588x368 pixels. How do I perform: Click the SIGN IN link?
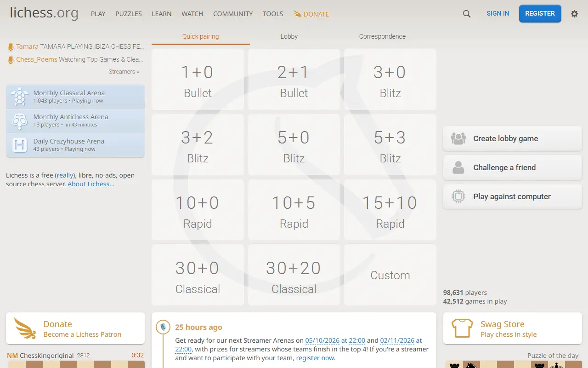coord(498,14)
